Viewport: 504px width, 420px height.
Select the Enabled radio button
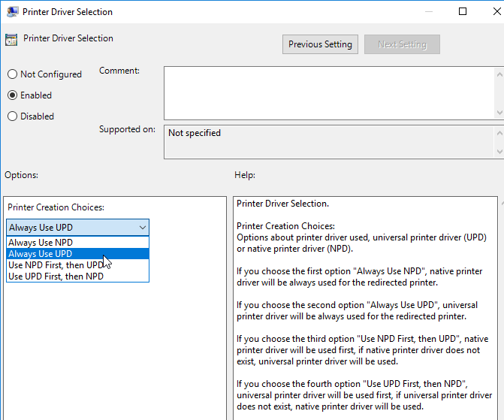[12, 95]
